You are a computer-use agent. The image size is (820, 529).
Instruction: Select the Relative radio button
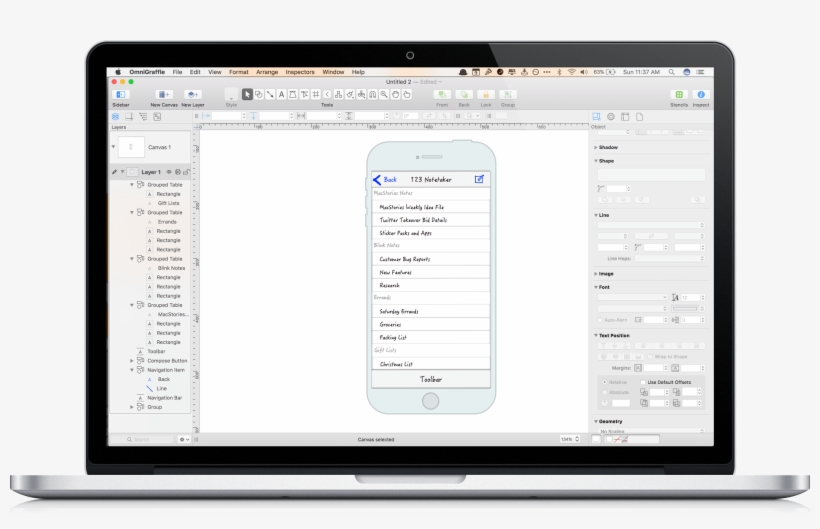click(605, 382)
